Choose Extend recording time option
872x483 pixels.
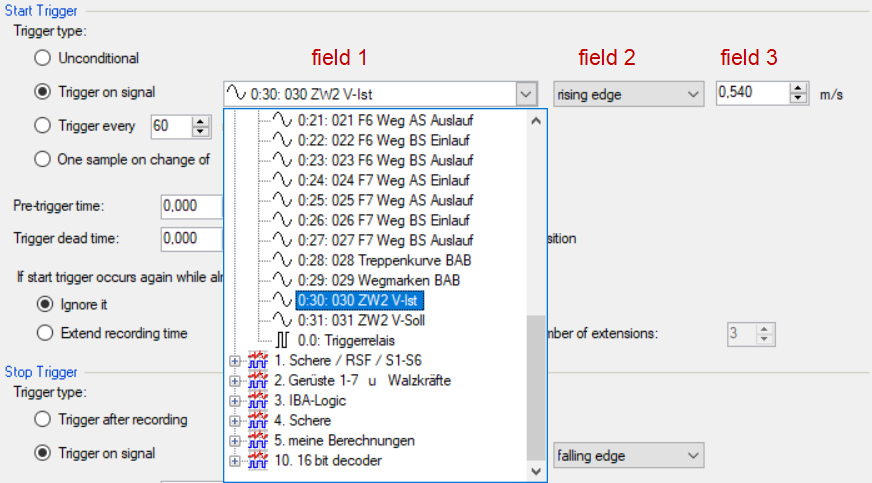coord(43,333)
